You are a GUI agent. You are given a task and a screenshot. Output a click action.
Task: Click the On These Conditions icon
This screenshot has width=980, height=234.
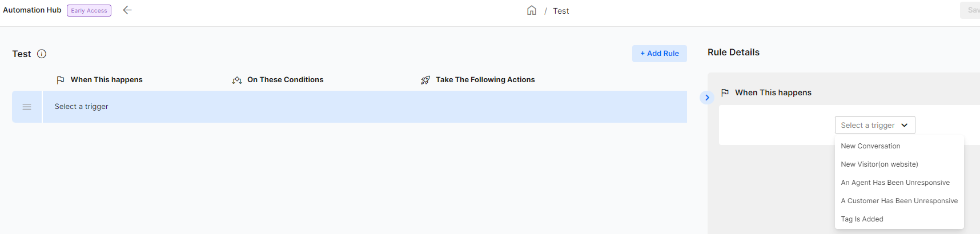click(x=237, y=80)
